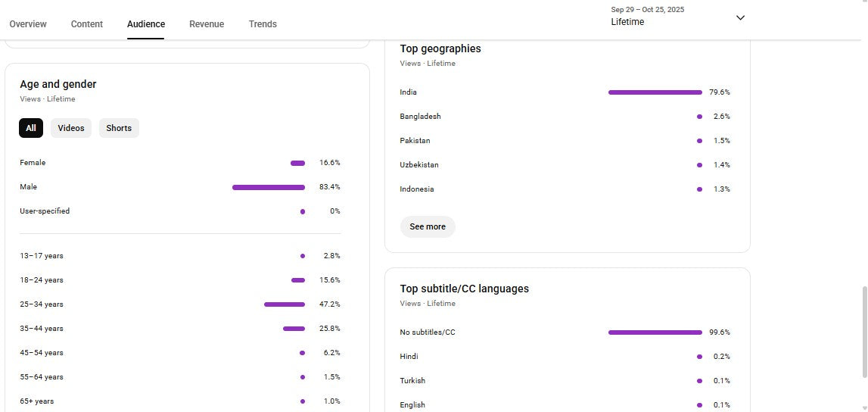Screen dimensions: 868x412
Task: Go to the Revenue tab
Action: point(207,24)
